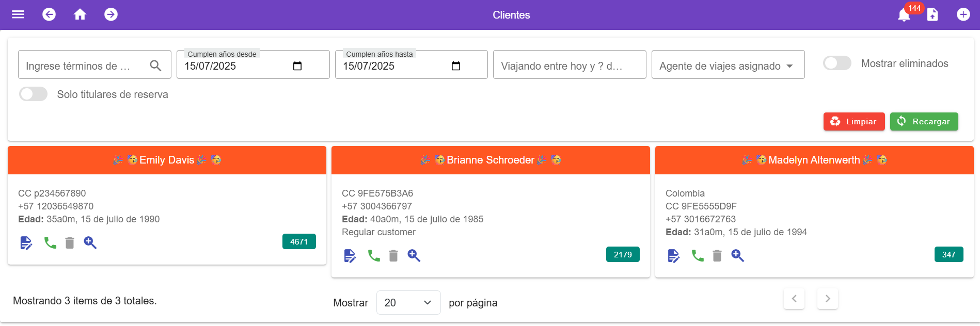Open the hamburger navigation menu
The height and width of the screenshot is (326, 980).
(x=18, y=14)
